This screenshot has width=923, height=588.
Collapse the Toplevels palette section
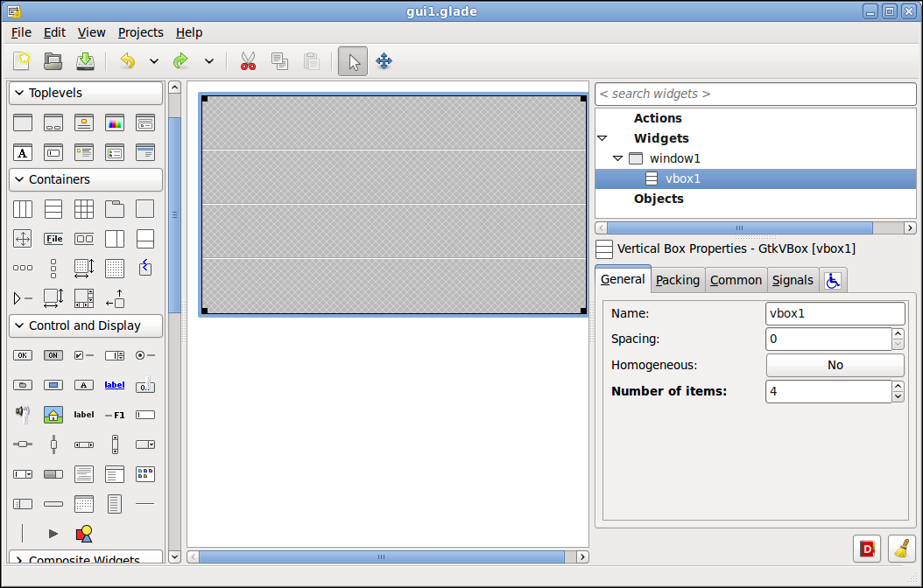[x=86, y=93]
